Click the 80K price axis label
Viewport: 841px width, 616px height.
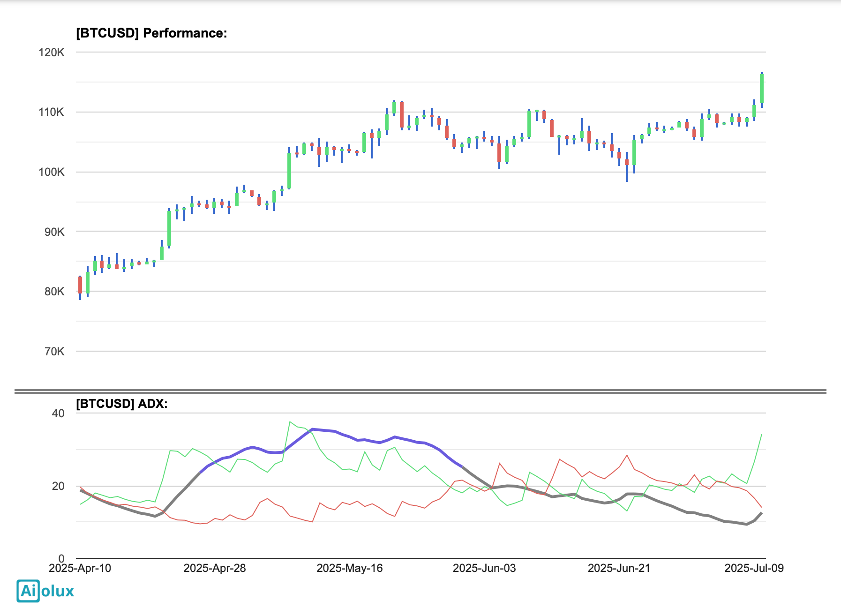tap(54, 292)
